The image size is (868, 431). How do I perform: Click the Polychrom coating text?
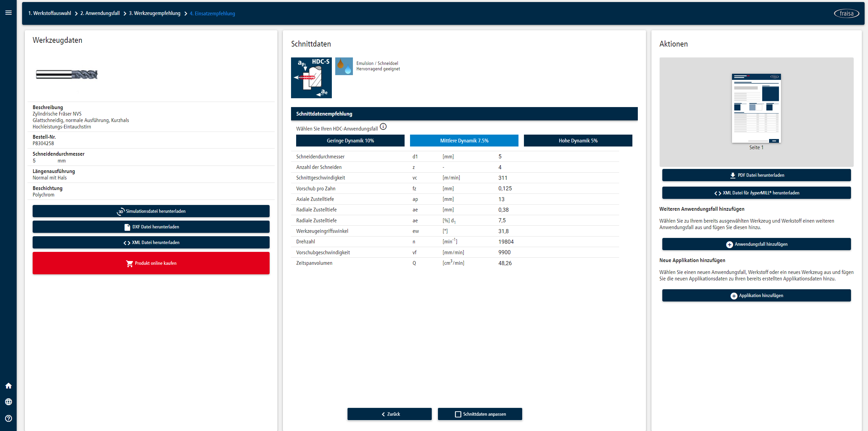(44, 195)
